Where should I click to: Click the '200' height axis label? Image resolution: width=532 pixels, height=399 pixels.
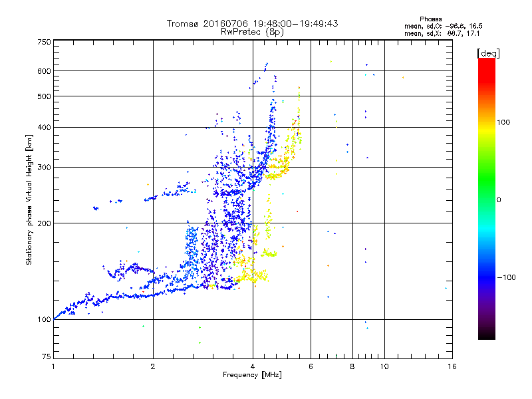(44, 223)
